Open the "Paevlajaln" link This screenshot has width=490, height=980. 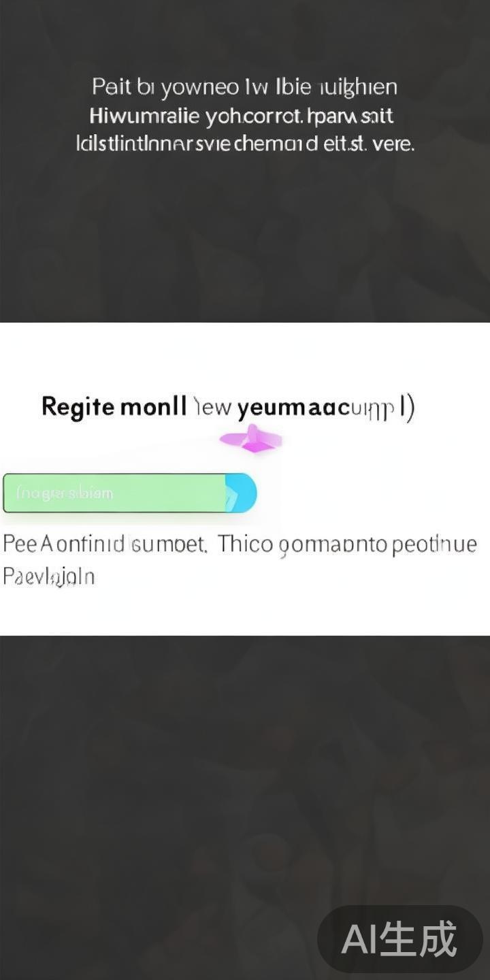point(48,577)
